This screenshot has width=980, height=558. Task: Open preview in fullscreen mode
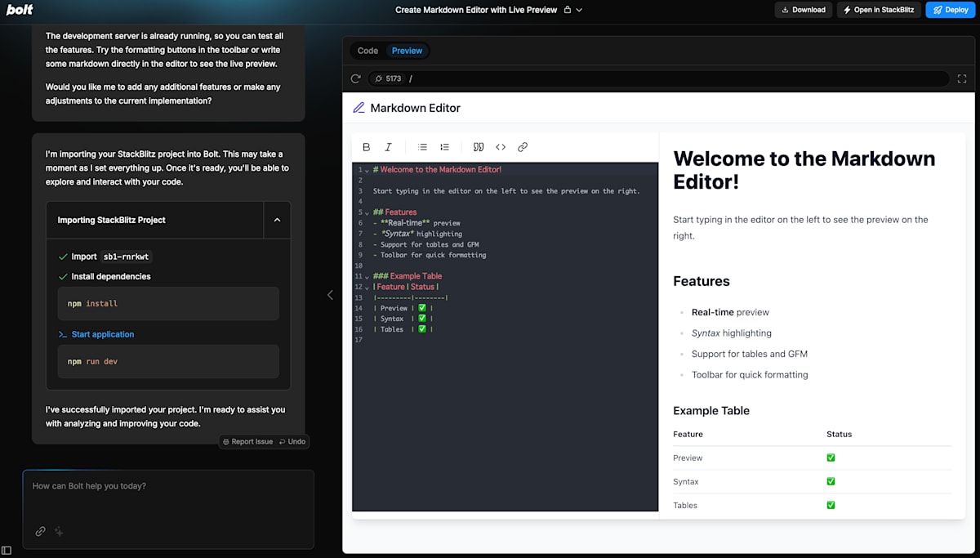click(962, 78)
